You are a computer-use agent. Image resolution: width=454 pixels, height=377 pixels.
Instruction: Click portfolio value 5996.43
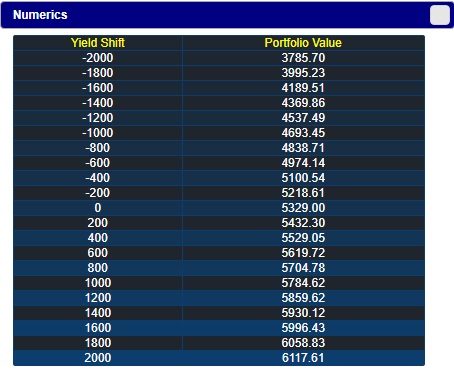click(x=303, y=328)
